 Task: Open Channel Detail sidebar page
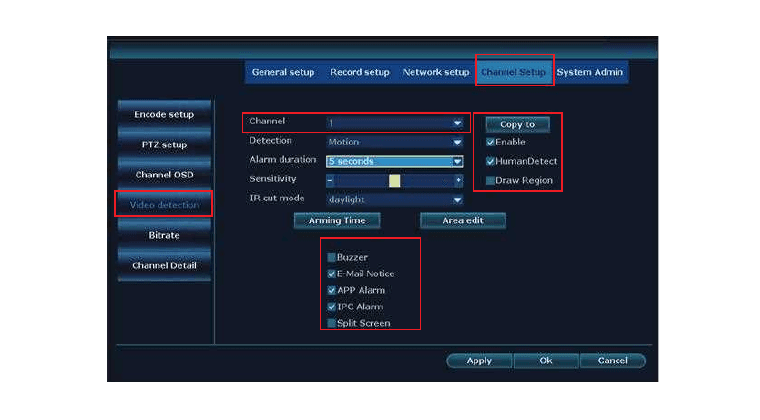164,265
